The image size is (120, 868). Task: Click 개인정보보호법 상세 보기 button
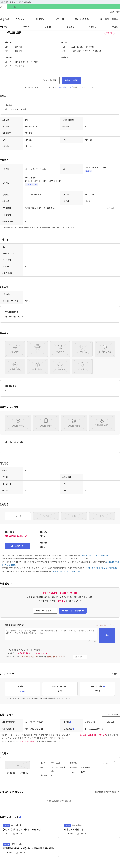pos(45,610)
